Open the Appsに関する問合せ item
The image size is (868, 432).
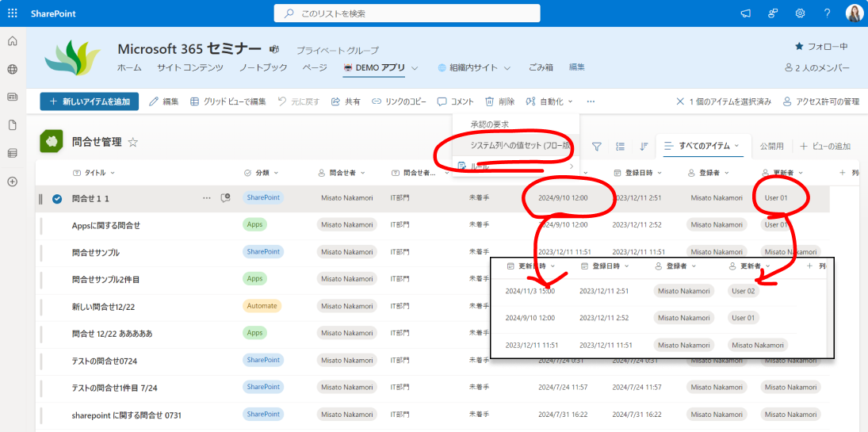pos(105,225)
